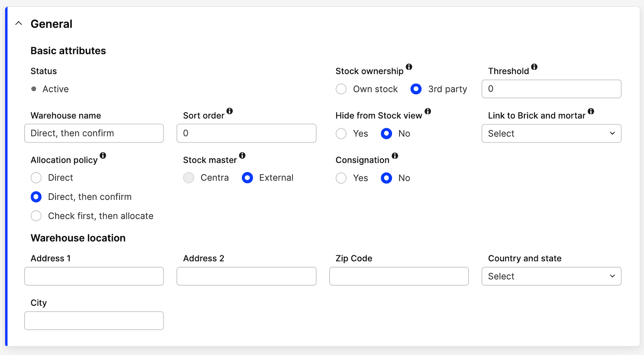The width and height of the screenshot is (644, 355).
Task: Click the Stock ownership info icon
Action: [x=409, y=67]
